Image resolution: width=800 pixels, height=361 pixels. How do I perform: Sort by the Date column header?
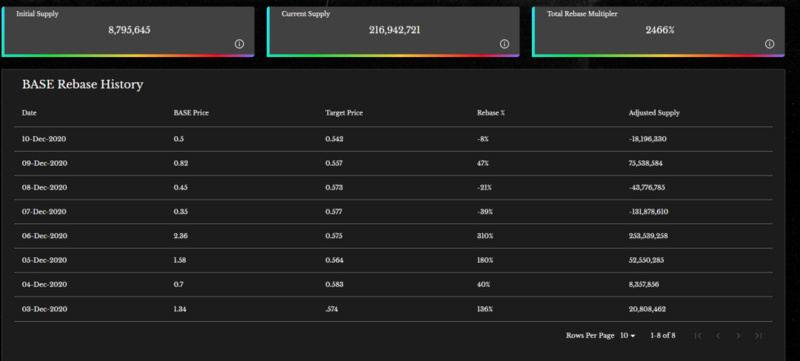coord(29,113)
